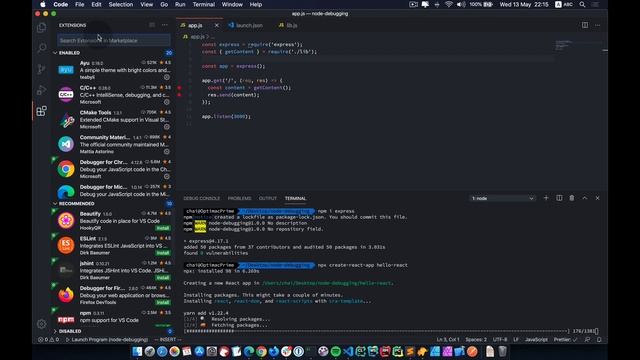Open Run and Debug view in activity bar
Viewport: 640px width, 360px height.
pos(42,90)
